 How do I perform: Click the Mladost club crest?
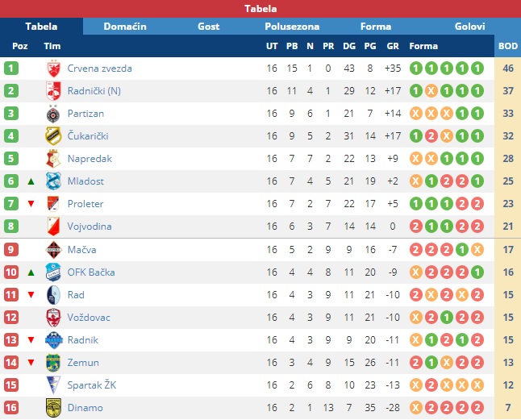click(53, 181)
